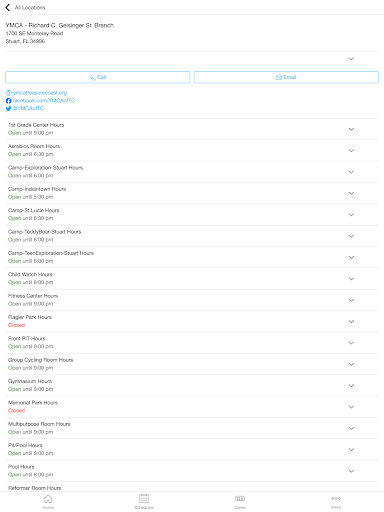Open the ymcatreasurecoast.org website link
Viewport: 384px width, 512px height.
coord(40,93)
